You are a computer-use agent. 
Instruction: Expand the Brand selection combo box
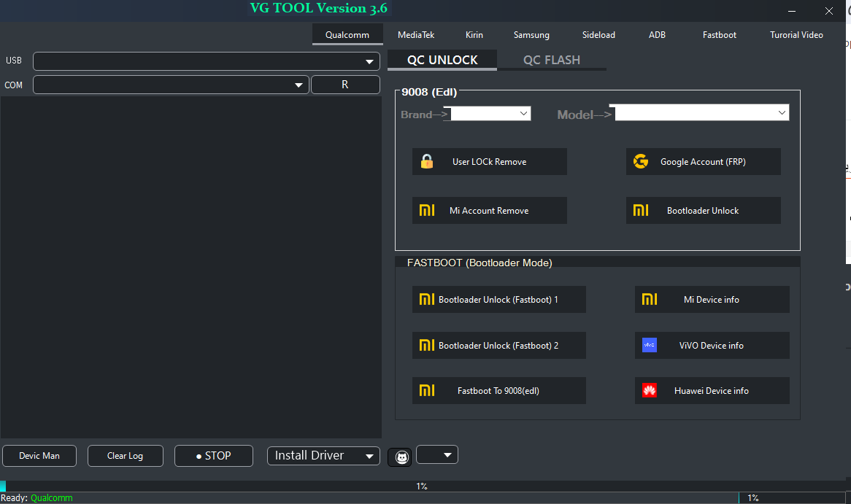490,113
